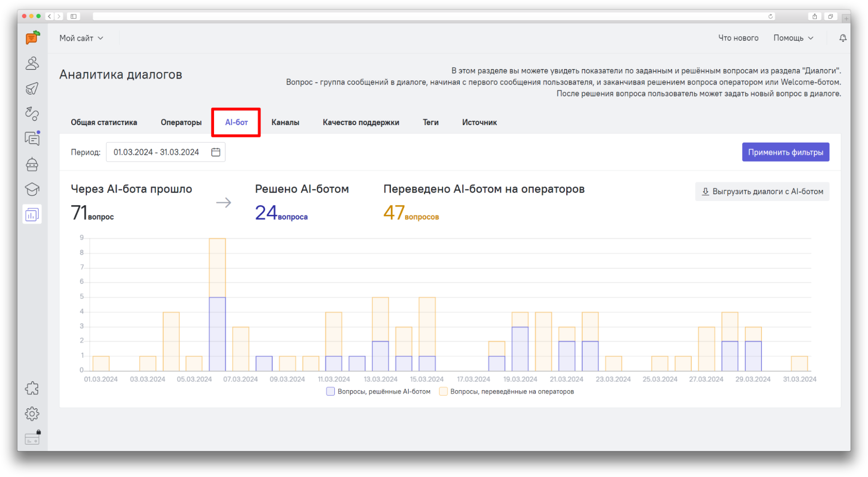Toggle AI-bot solved questions legend item
Viewport: 868px width, 477px height.
click(378, 391)
